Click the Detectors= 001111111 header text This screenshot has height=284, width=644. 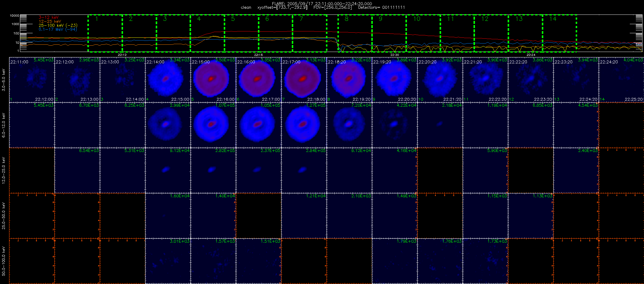(382, 8)
